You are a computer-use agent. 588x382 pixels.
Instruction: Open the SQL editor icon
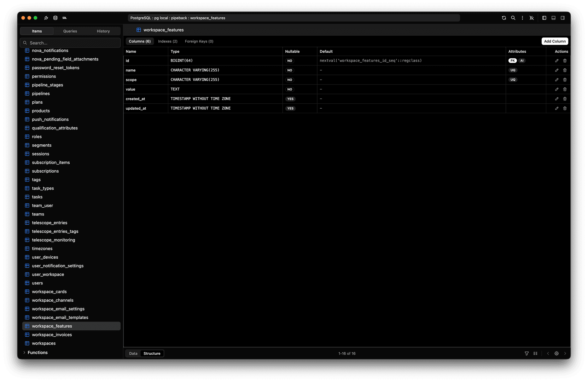64,18
